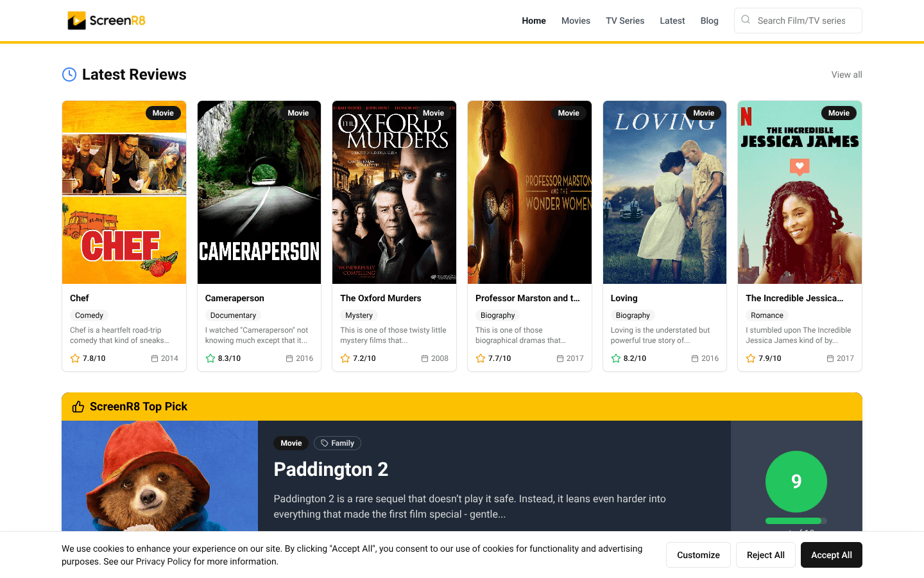This screenshot has width=924, height=578.
Task: Click the clock icon beside Latest Reviews
Action: pyautogui.click(x=69, y=74)
